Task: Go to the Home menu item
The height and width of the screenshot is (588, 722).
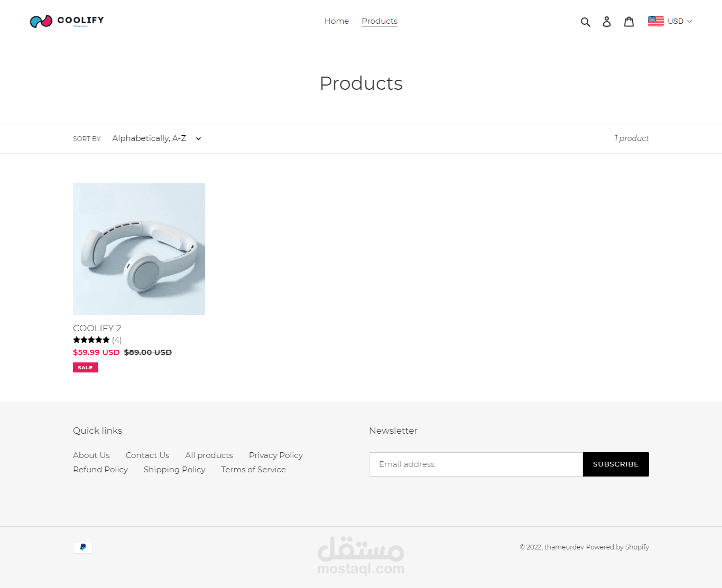Action: coord(337,21)
